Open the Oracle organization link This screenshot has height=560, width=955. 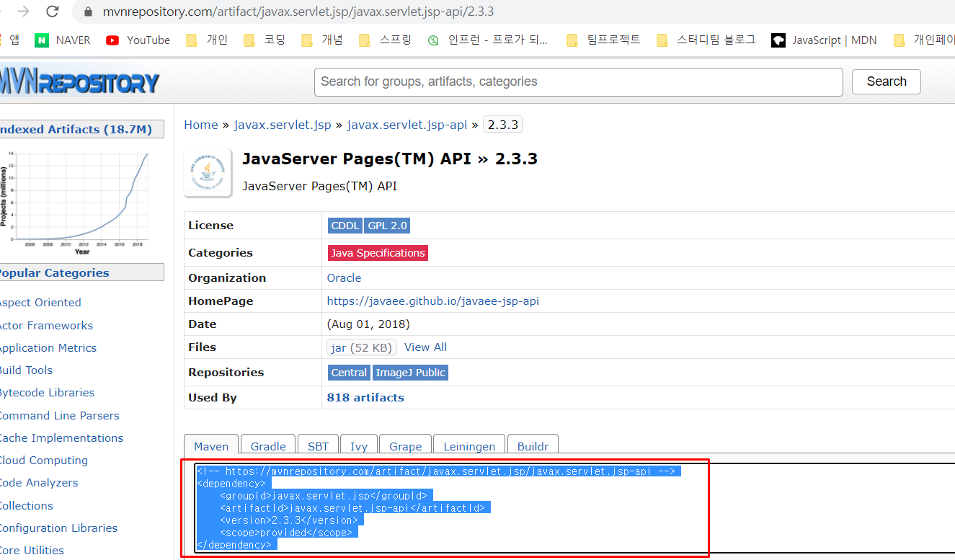point(344,277)
